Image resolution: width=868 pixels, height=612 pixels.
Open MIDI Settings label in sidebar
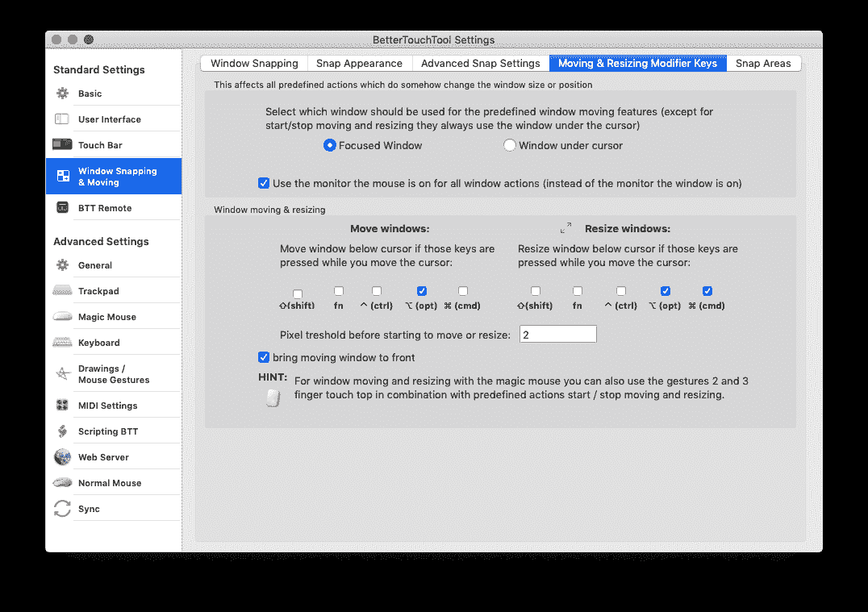(107, 406)
